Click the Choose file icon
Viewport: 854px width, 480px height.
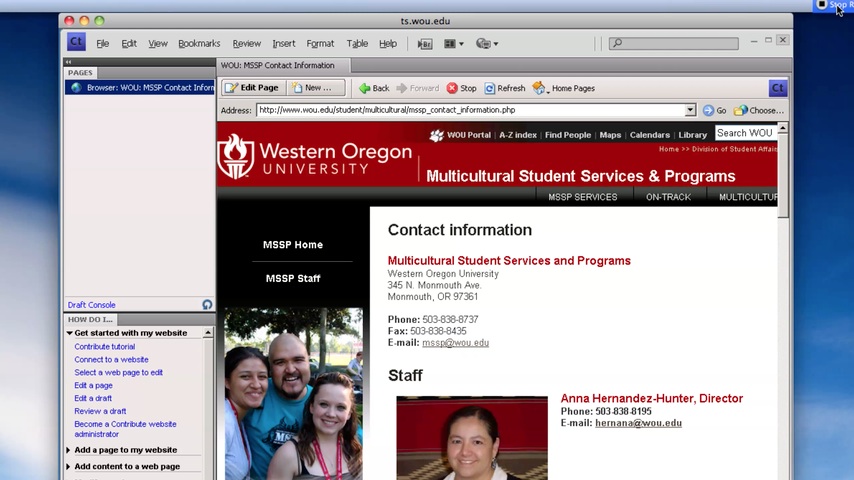pos(740,111)
